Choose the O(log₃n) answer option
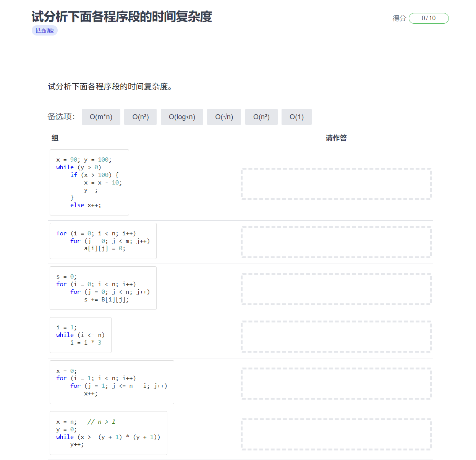Image resolution: width=476 pixels, height=460 pixels. pos(182,117)
